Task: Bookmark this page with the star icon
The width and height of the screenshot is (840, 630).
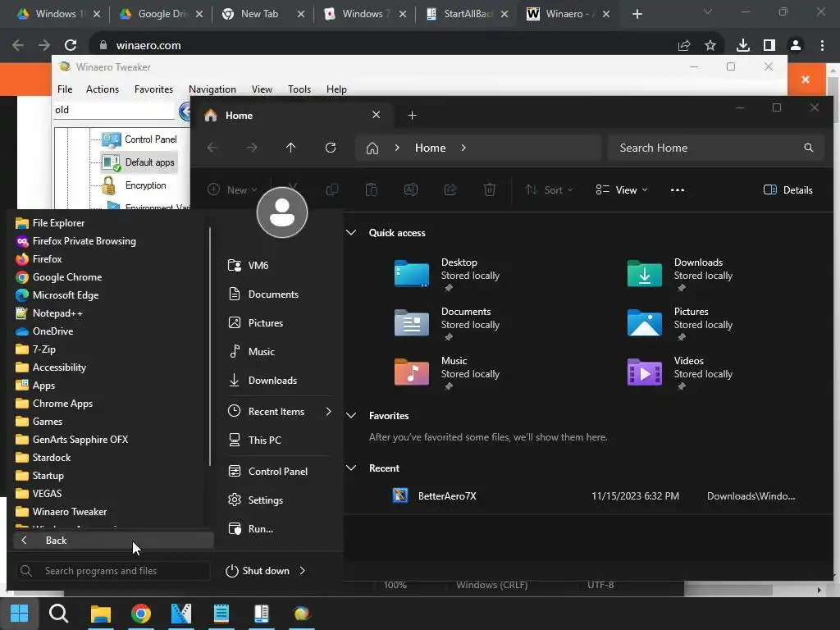Action: tap(710, 46)
